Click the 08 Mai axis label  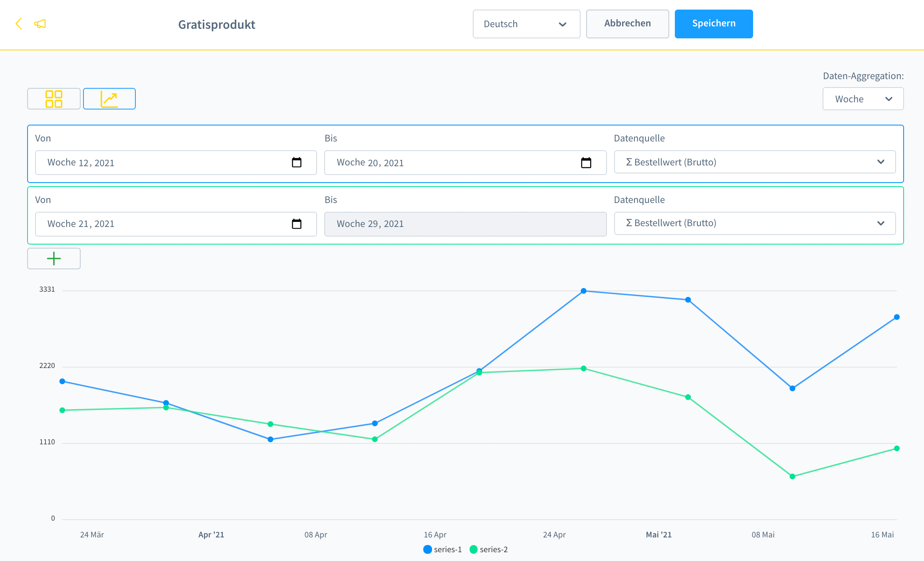tap(763, 535)
